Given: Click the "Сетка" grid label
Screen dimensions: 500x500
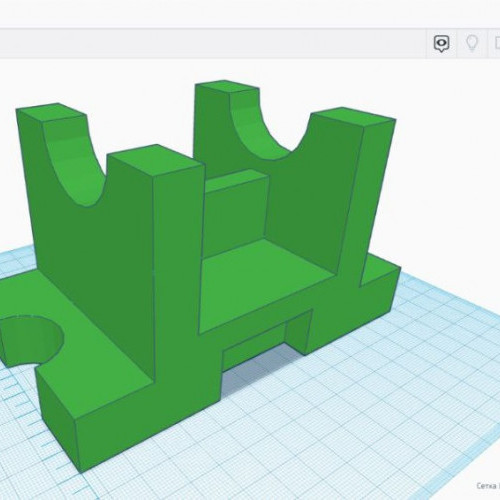Looking at the screenshot, I should (x=486, y=486).
